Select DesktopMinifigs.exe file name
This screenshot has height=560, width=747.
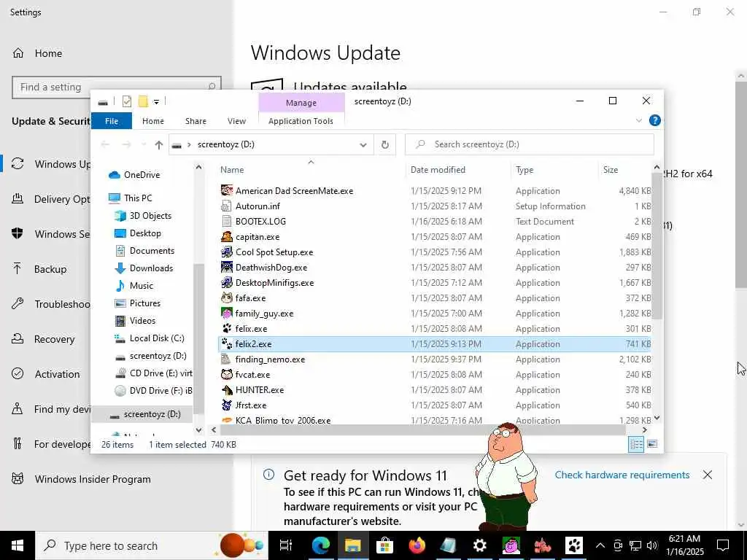click(x=274, y=282)
